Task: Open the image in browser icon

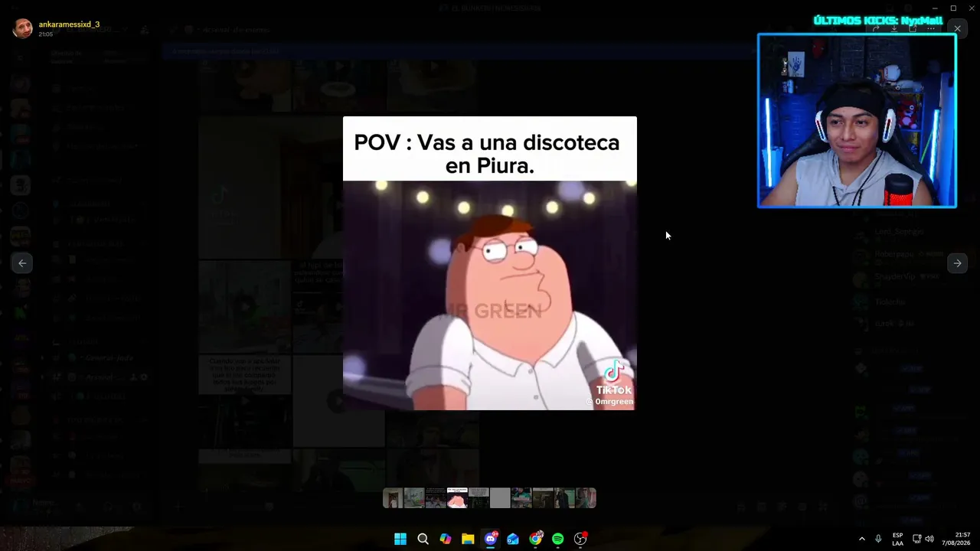Action: [913, 28]
